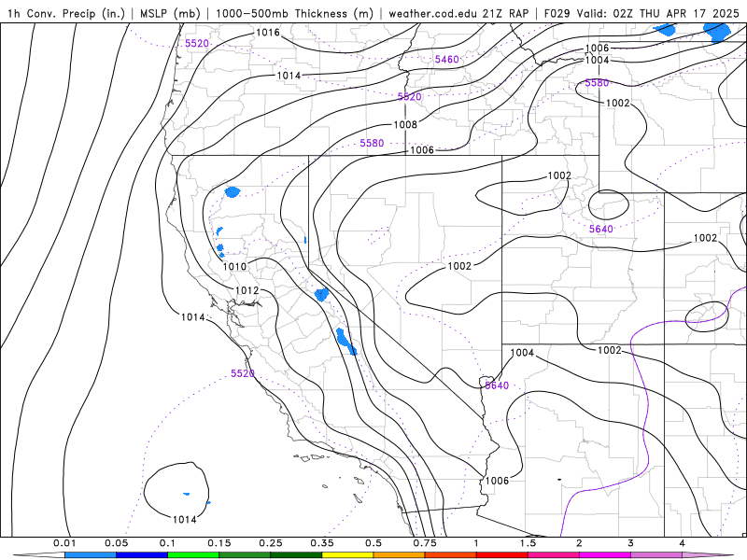
Task: Click the yellow 0.35–0.5 legend swatch
Action: (x=347, y=555)
